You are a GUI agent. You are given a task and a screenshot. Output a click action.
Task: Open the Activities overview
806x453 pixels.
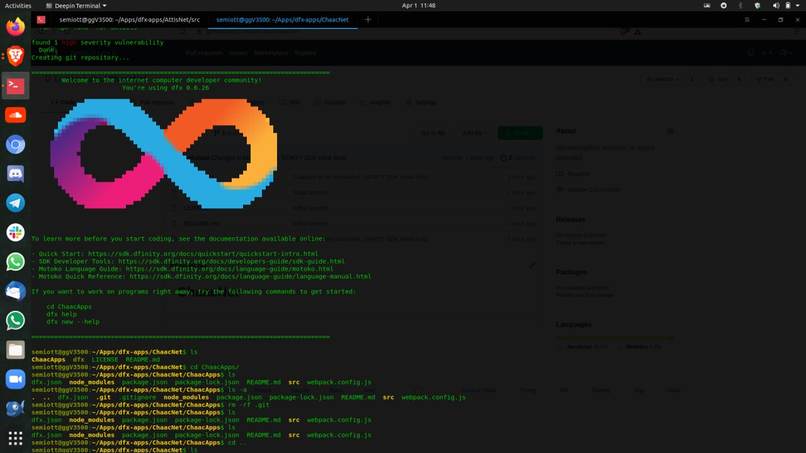coord(18,6)
